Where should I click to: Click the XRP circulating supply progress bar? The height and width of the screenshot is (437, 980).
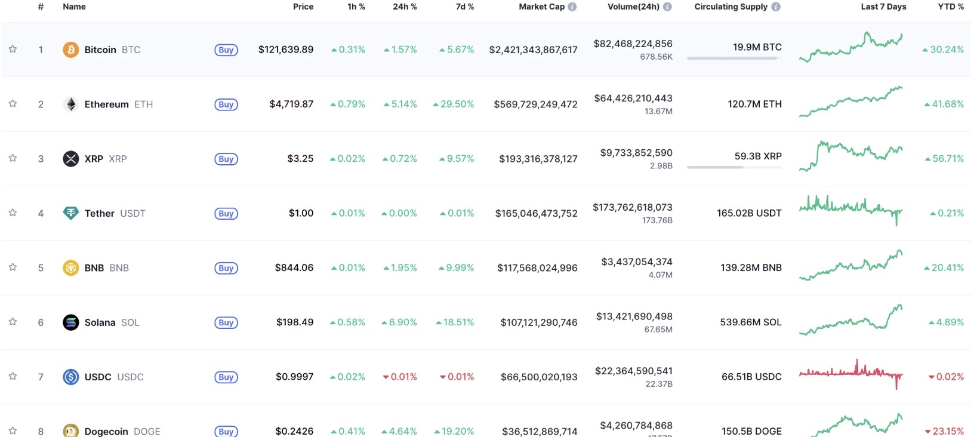pos(734,167)
